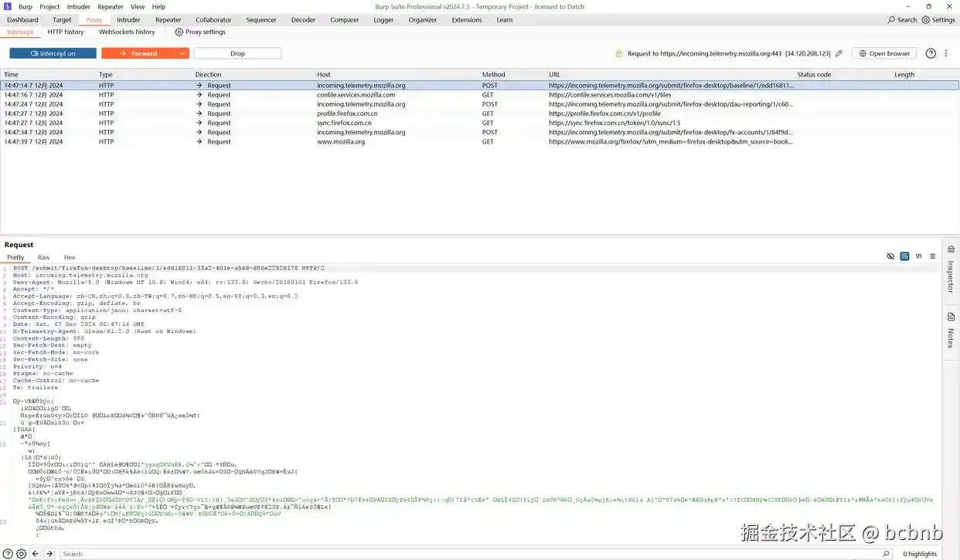Select the Pretty view tab
Screen dimensions: 960x560
(15, 257)
